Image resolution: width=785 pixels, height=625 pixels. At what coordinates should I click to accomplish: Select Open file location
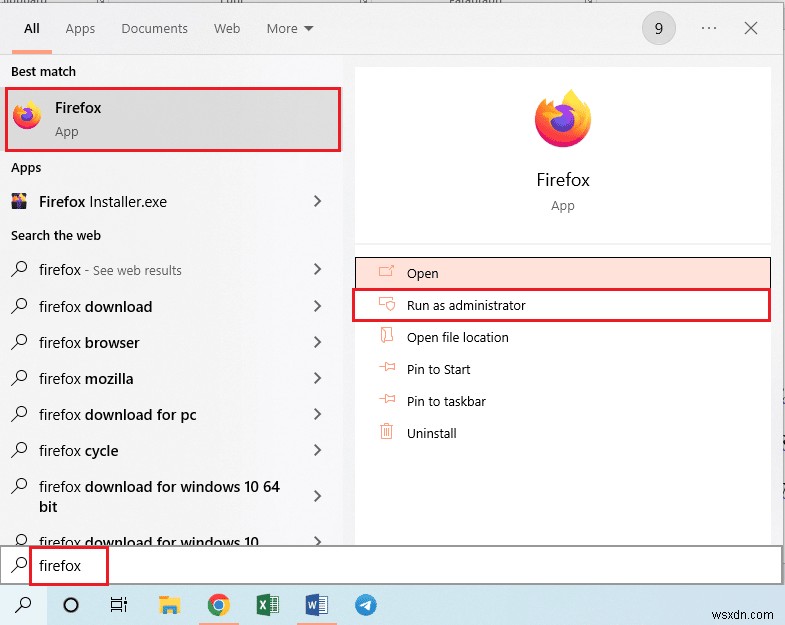pyautogui.click(x=563, y=337)
